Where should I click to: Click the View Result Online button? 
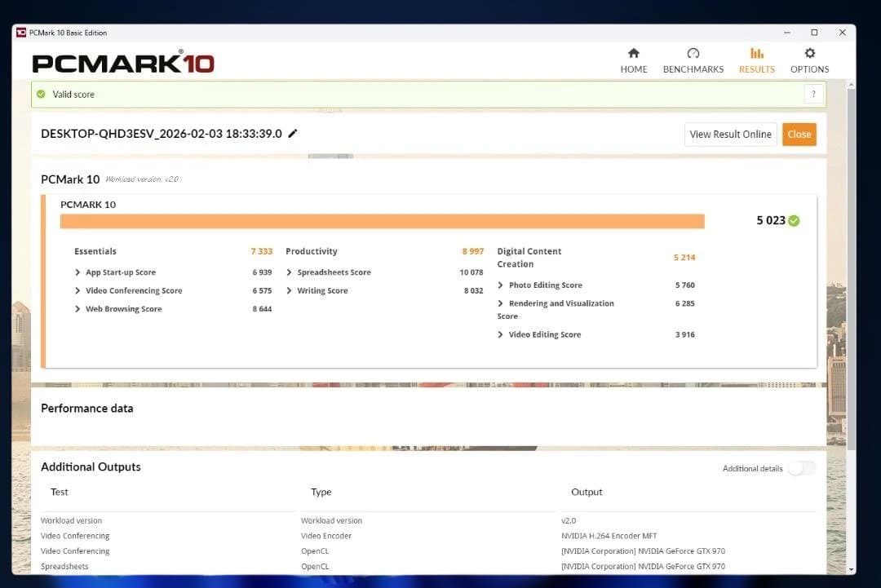click(730, 134)
